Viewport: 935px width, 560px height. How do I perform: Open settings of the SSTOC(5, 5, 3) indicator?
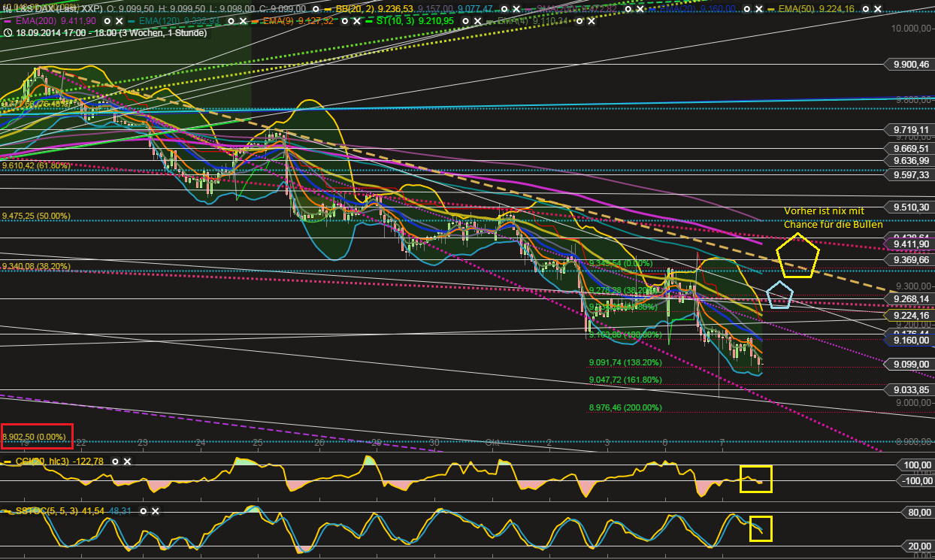coord(144,511)
